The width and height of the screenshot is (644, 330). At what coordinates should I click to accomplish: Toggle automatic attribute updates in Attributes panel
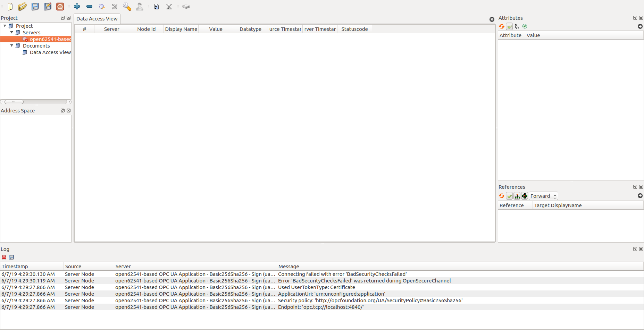(510, 26)
